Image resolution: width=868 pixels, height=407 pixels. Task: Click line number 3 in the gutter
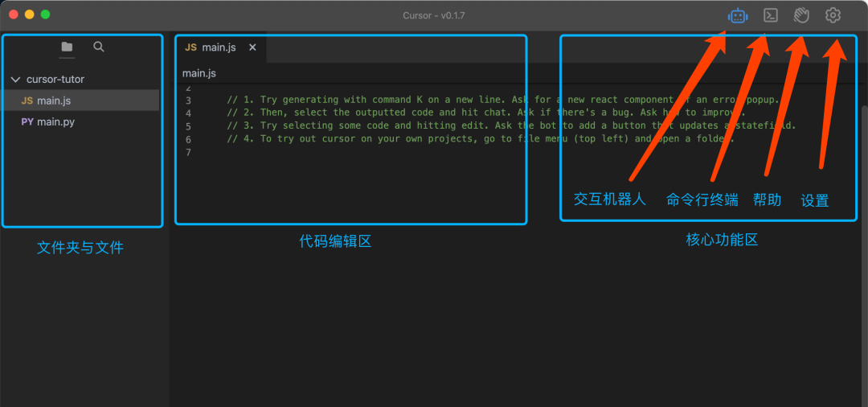189,101
